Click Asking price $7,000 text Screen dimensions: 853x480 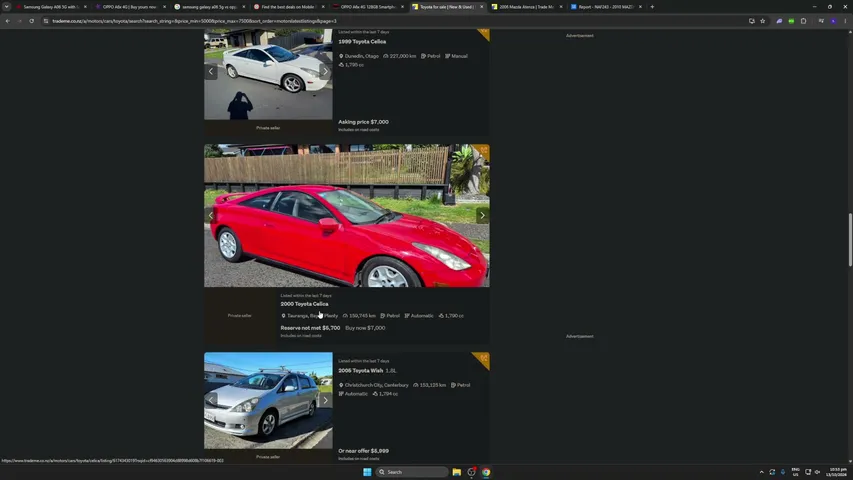pyautogui.click(x=363, y=122)
